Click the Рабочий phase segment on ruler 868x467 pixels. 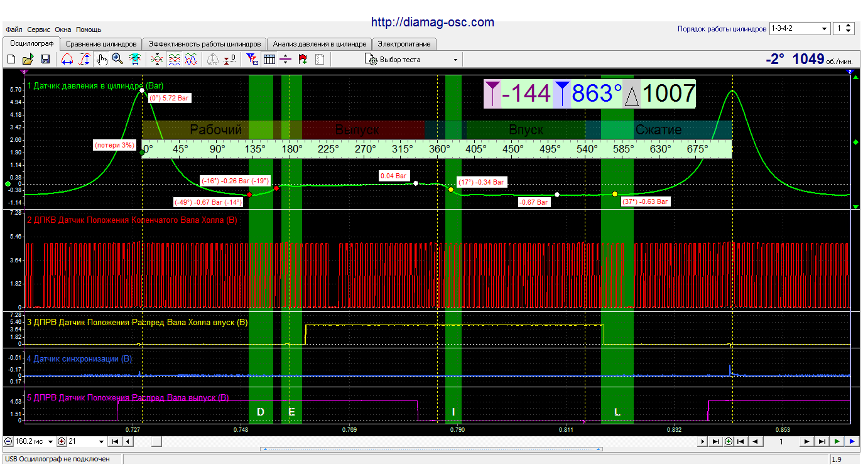tap(216, 130)
